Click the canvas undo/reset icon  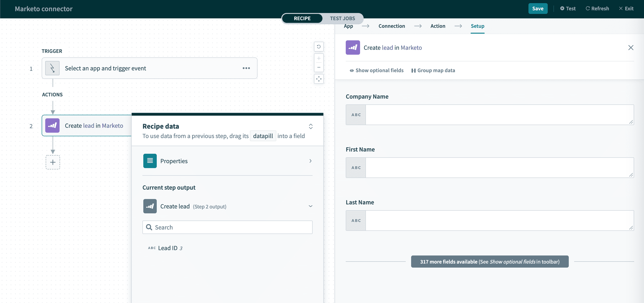pos(318,47)
